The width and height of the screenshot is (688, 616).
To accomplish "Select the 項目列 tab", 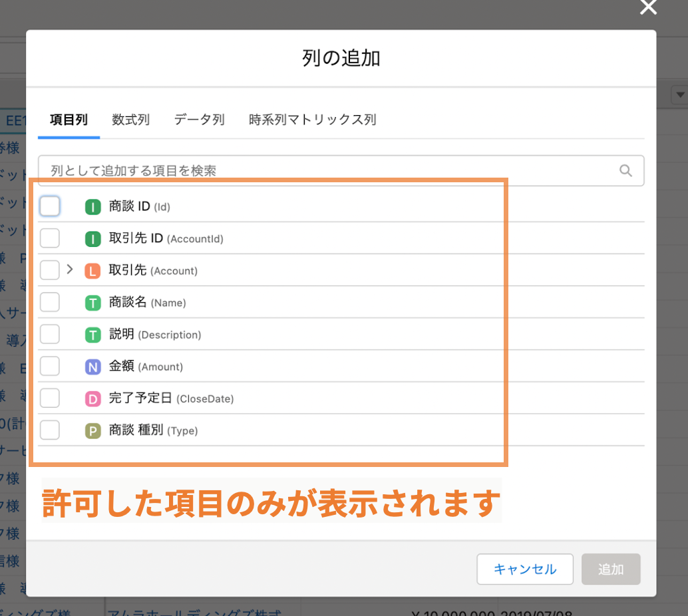I will point(69,120).
